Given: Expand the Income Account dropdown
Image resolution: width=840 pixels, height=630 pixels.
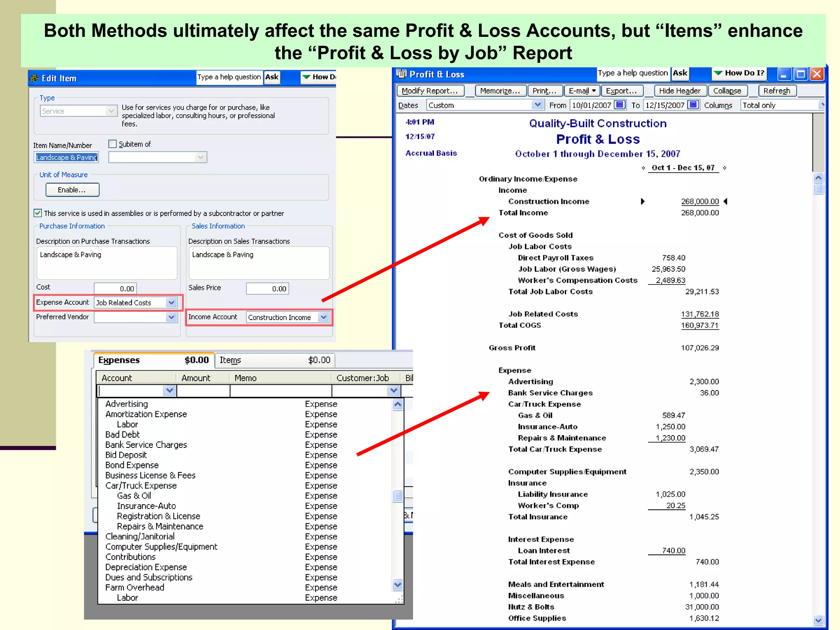Looking at the screenshot, I should (324, 317).
